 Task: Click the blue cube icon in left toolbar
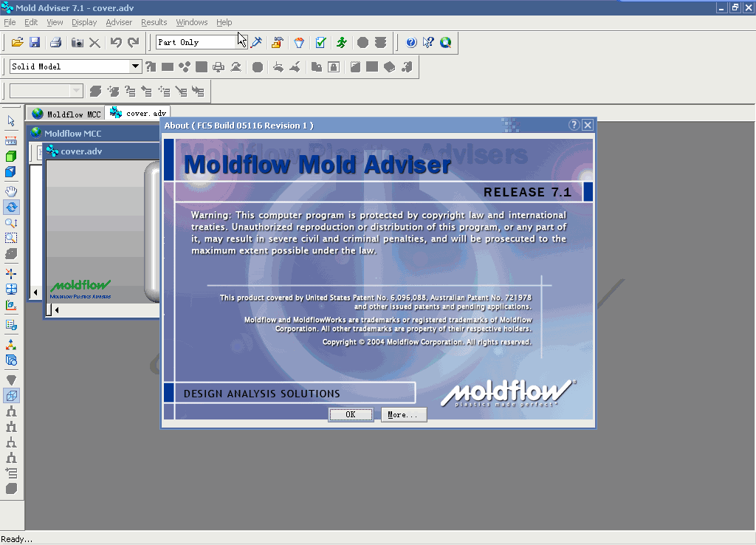click(x=11, y=172)
